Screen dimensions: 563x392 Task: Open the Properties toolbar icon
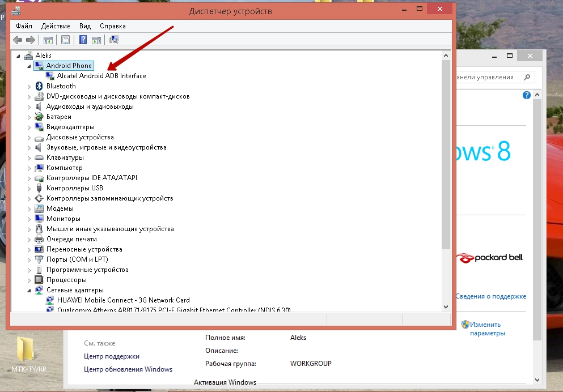pyautogui.click(x=66, y=40)
